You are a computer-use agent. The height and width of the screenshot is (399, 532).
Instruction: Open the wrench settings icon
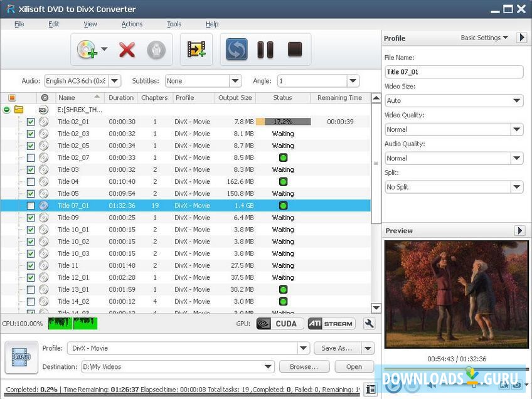tap(369, 324)
